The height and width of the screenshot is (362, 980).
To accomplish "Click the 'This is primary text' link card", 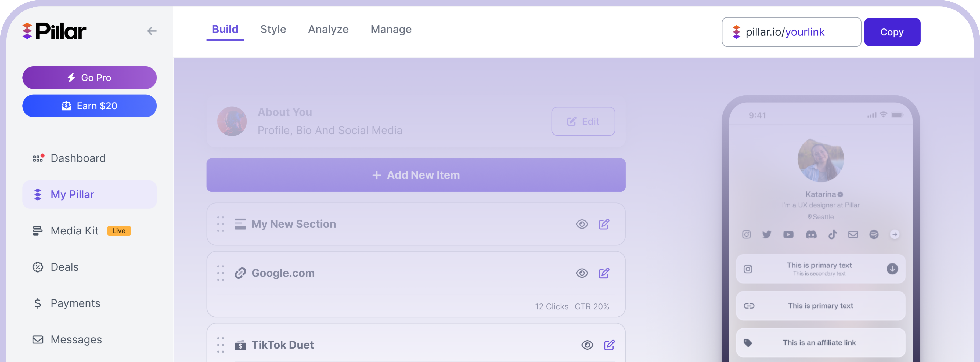I will [821, 306].
